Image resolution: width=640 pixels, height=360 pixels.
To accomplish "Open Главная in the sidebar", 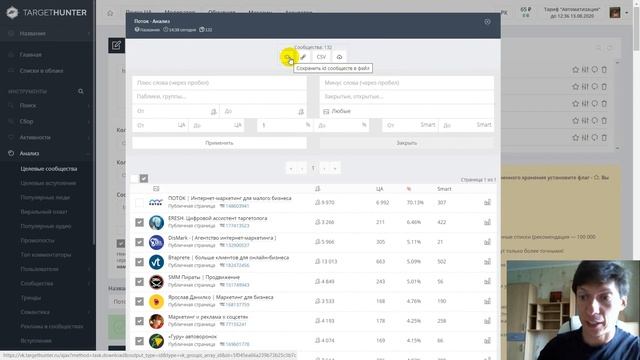I will point(31,55).
